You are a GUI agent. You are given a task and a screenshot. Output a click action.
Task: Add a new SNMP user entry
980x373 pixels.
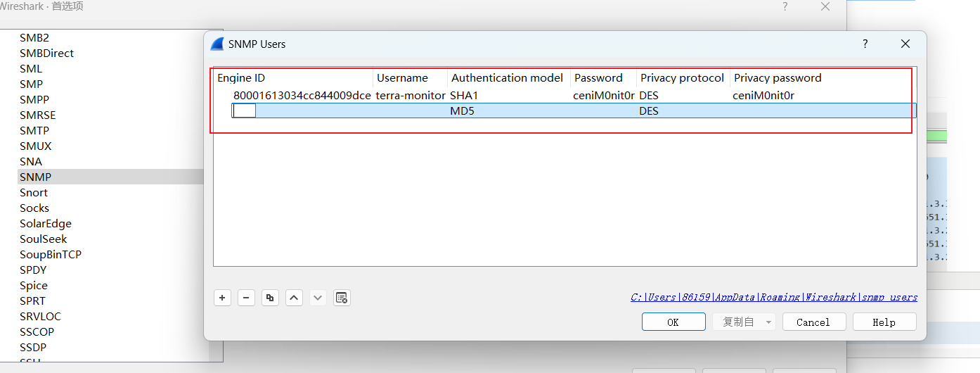click(222, 298)
